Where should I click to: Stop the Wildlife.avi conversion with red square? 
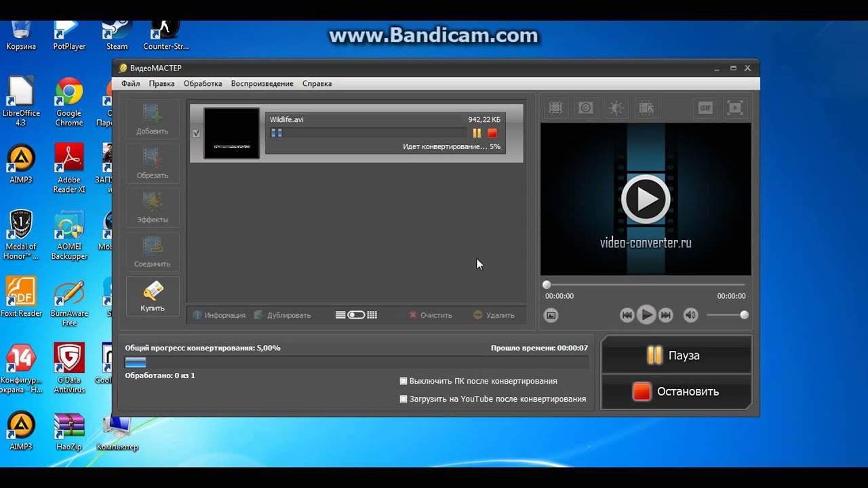click(492, 134)
